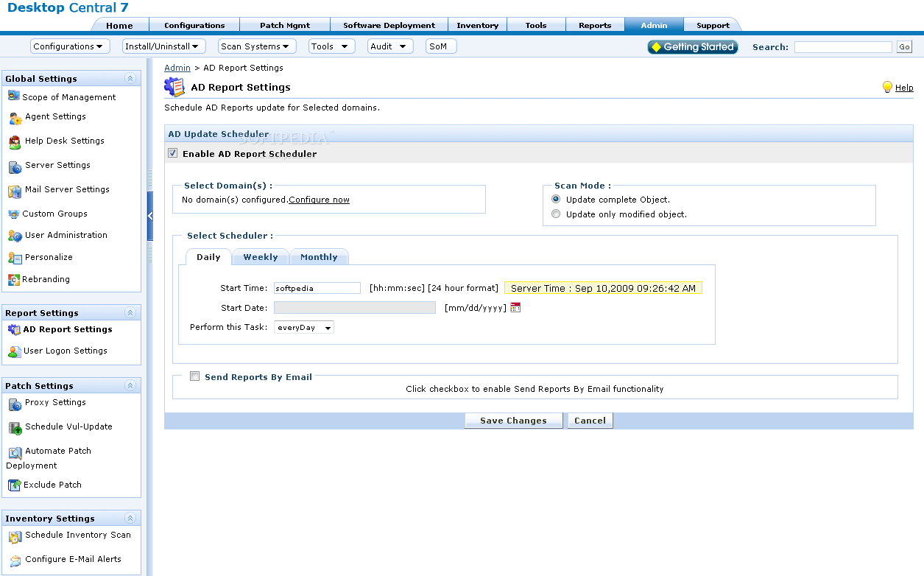Click the Configure now link

coord(319,200)
